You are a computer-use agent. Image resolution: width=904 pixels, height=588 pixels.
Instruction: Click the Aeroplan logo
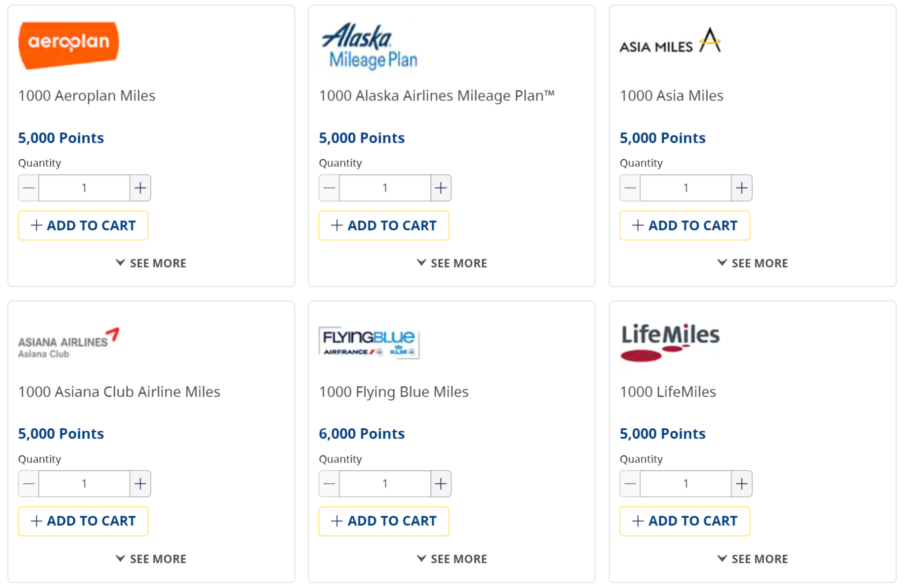point(69,43)
